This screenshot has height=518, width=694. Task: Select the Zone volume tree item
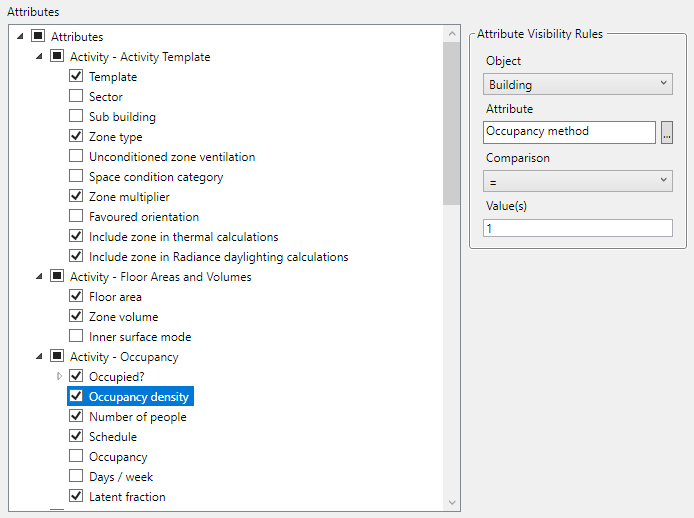click(123, 317)
